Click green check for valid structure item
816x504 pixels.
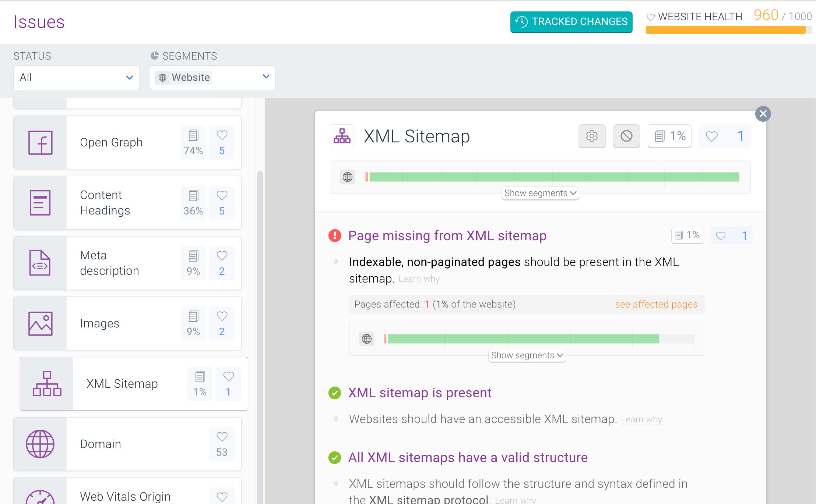coord(335,458)
